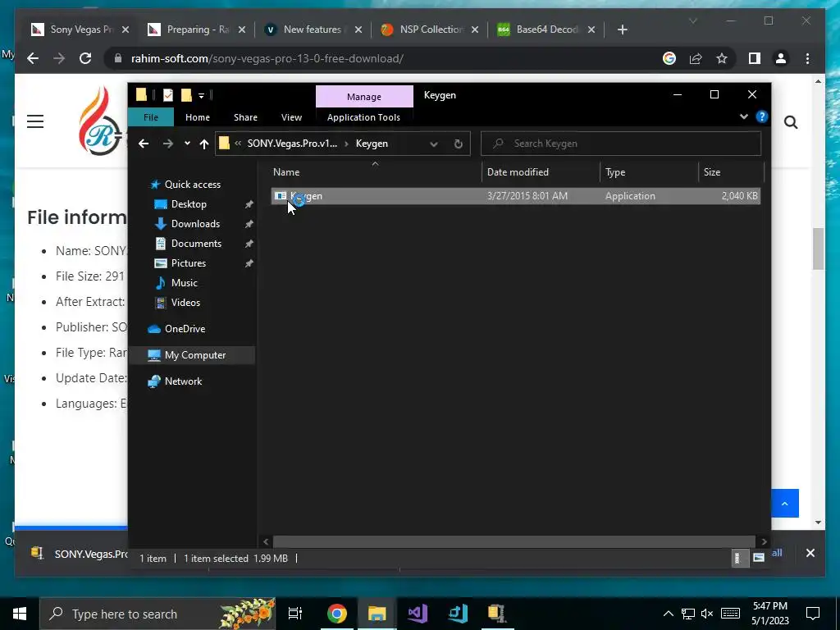Refresh the Keygen folder view
The width and height of the screenshot is (840, 630).
pos(458,144)
